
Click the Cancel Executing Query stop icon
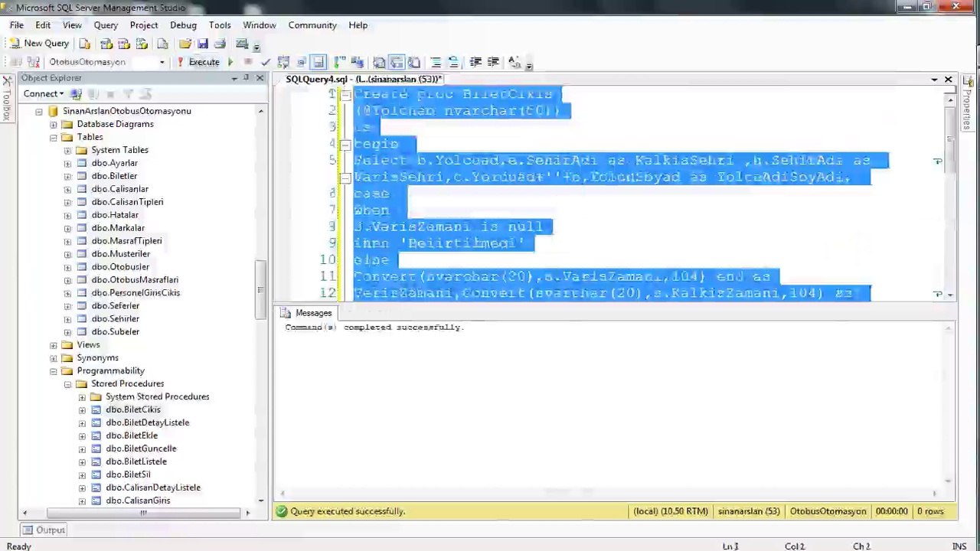248,62
